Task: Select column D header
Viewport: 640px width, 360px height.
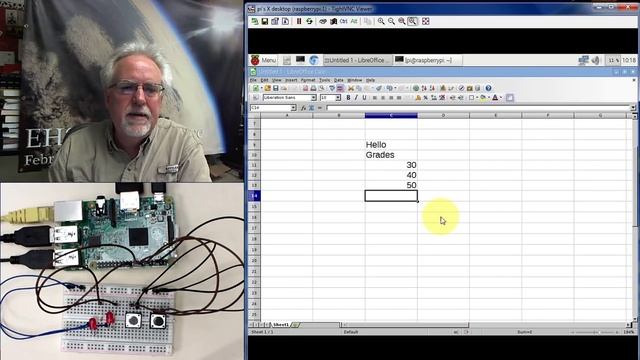Action: point(443,116)
